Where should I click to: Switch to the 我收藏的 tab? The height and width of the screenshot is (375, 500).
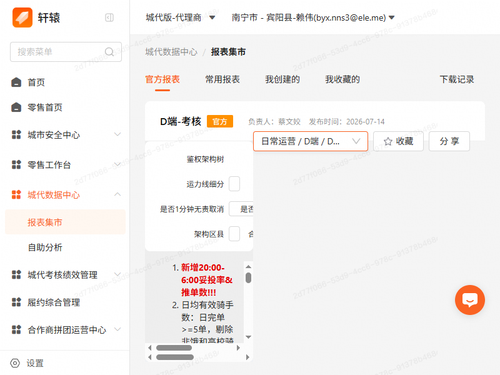pyautogui.click(x=342, y=79)
